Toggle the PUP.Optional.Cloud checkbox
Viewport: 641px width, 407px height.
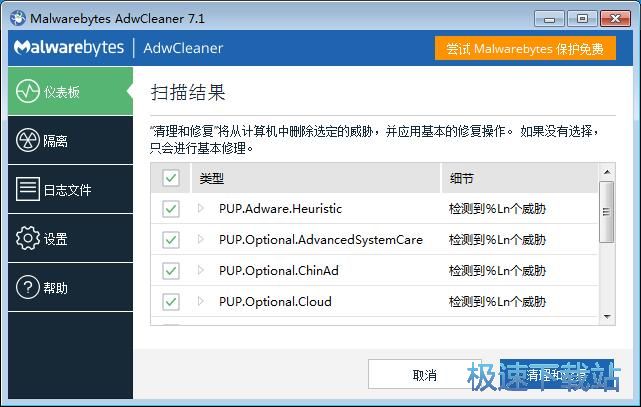tap(171, 301)
